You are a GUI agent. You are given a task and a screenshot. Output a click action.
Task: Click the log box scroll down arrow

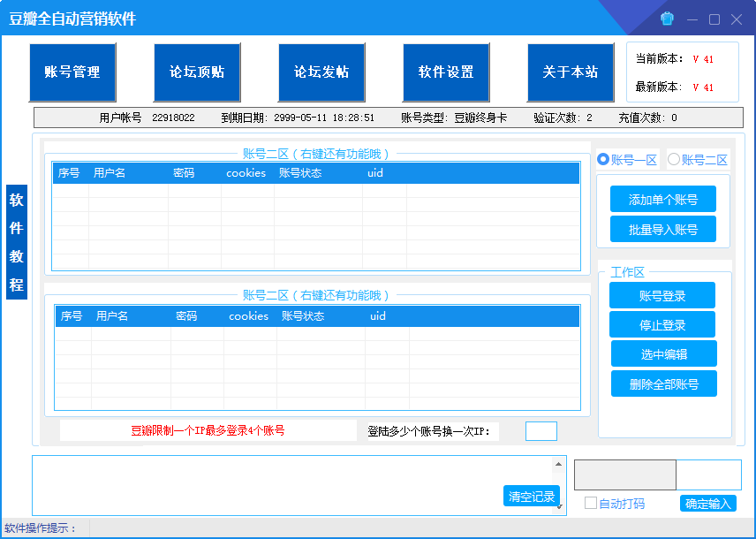(559, 506)
